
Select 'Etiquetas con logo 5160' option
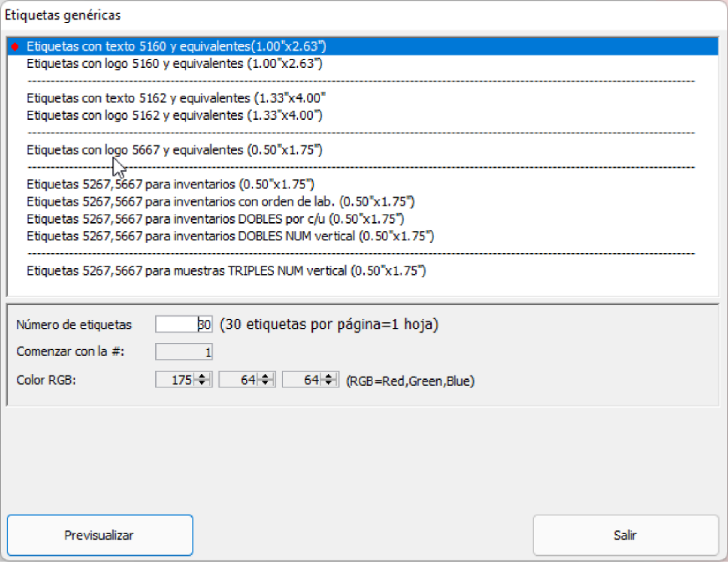point(174,64)
